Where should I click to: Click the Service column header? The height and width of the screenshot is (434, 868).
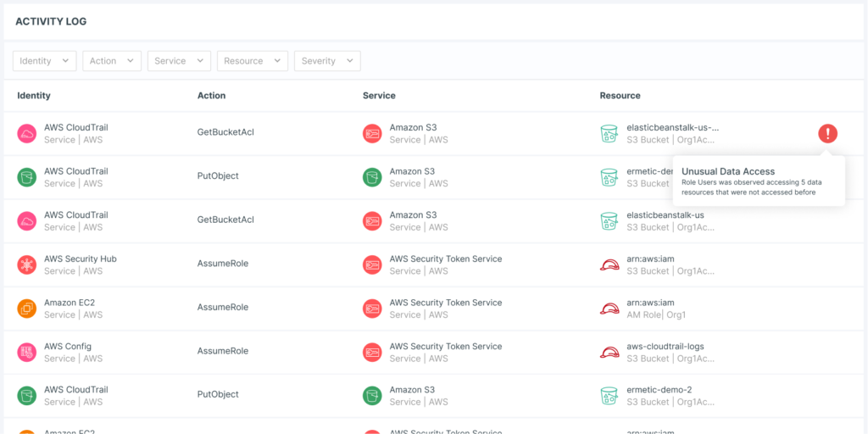click(x=379, y=95)
